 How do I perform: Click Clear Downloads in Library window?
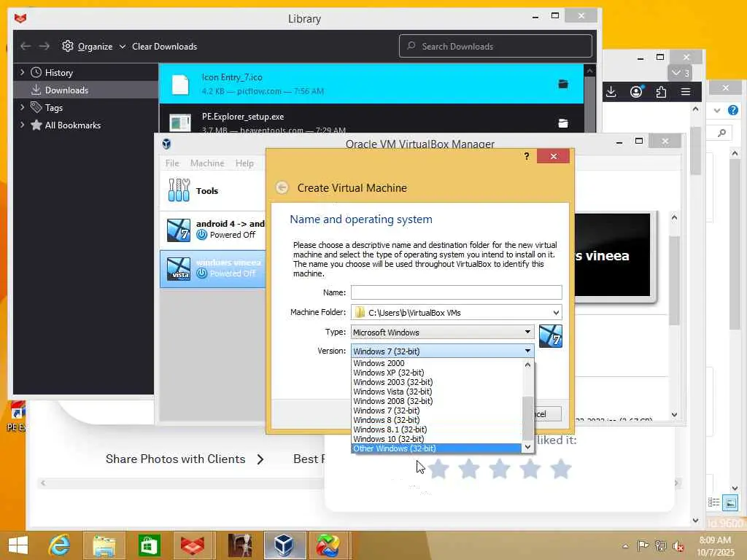tap(164, 46)
